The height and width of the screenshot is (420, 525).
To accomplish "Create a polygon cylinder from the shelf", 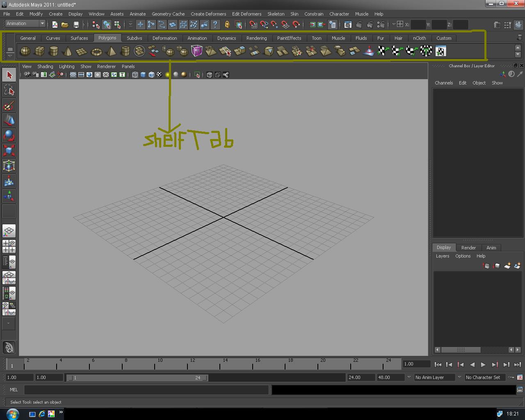I will 53,51.
